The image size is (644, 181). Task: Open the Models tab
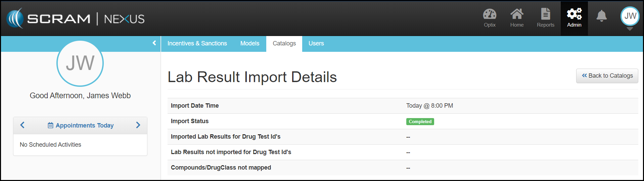[249, 43]
